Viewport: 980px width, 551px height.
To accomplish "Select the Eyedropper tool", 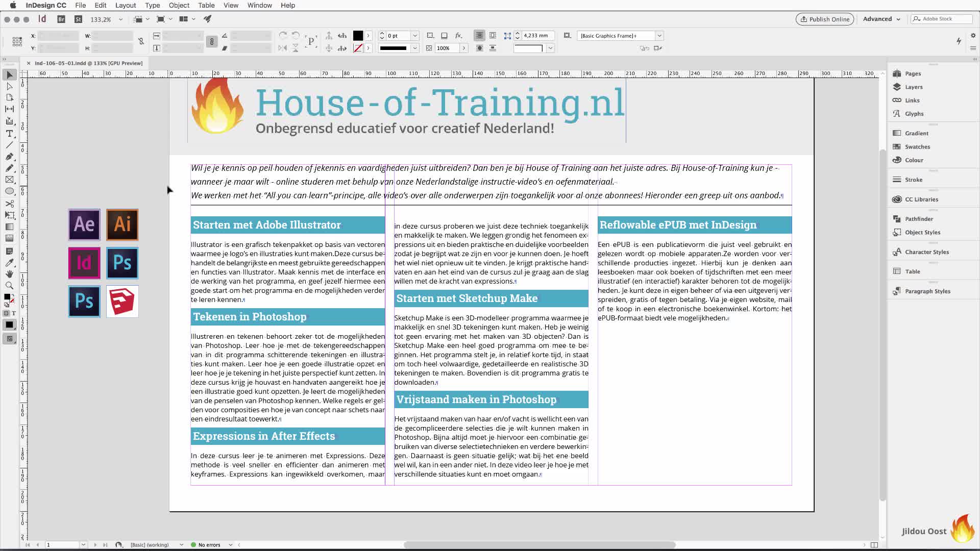I will (x=9, y=263).
